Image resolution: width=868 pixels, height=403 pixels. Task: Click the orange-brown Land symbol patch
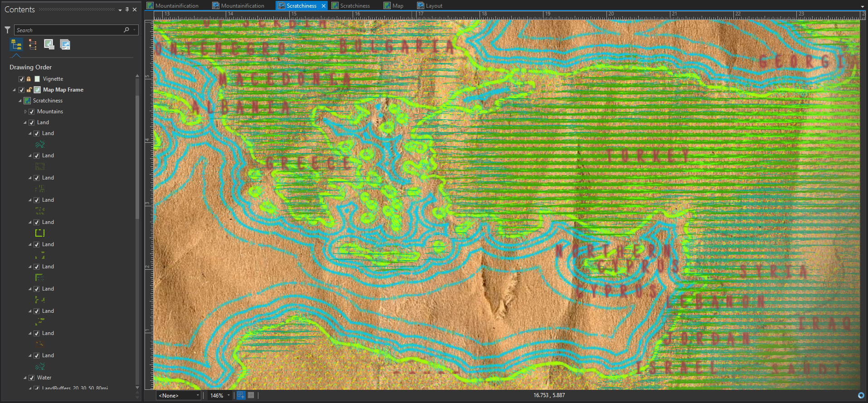pos(40,344)
